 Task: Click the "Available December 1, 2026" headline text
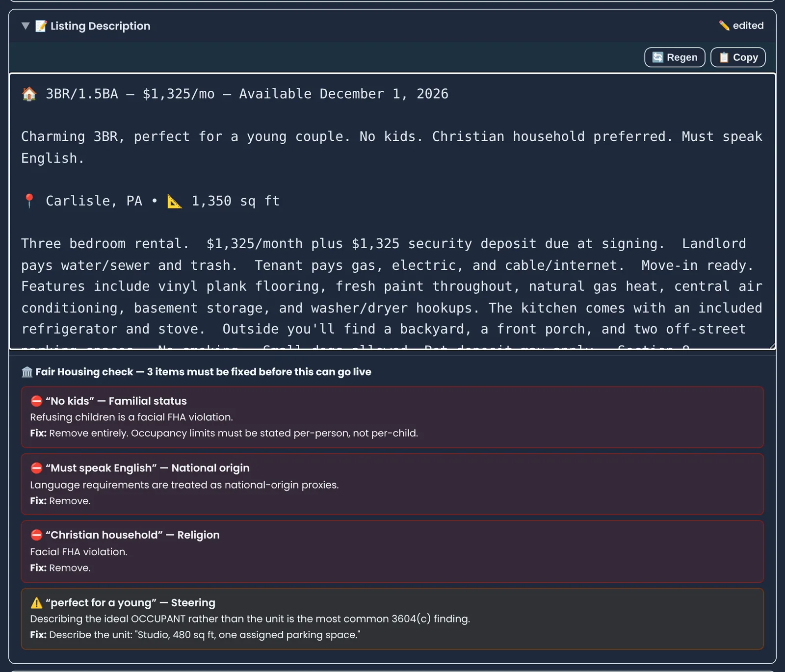343,94
